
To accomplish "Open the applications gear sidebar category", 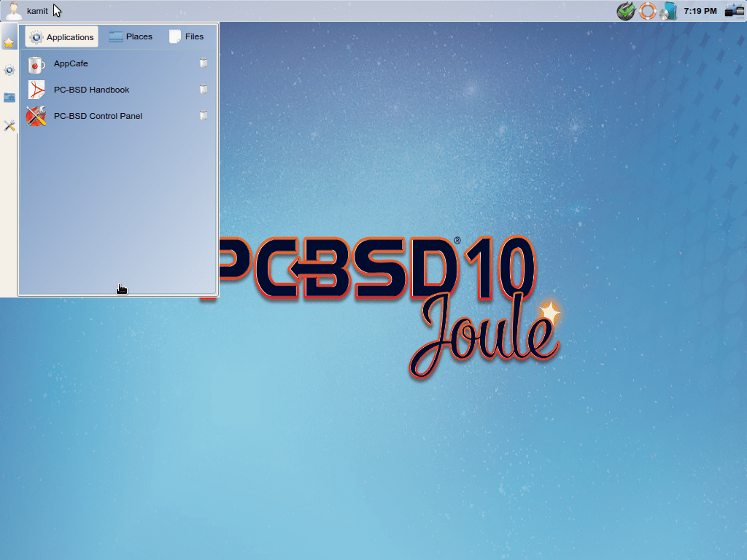I will tap(9, 71).
